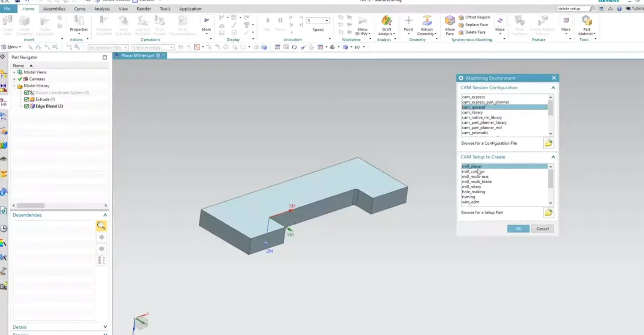
Task: Close the Machining Environment dialog
Action: tap(554, 78)
